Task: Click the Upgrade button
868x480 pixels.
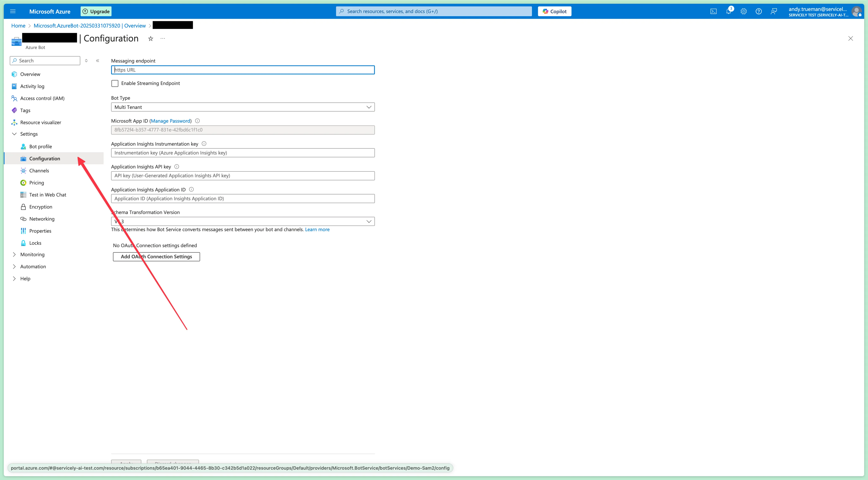Action: (96, 11)
